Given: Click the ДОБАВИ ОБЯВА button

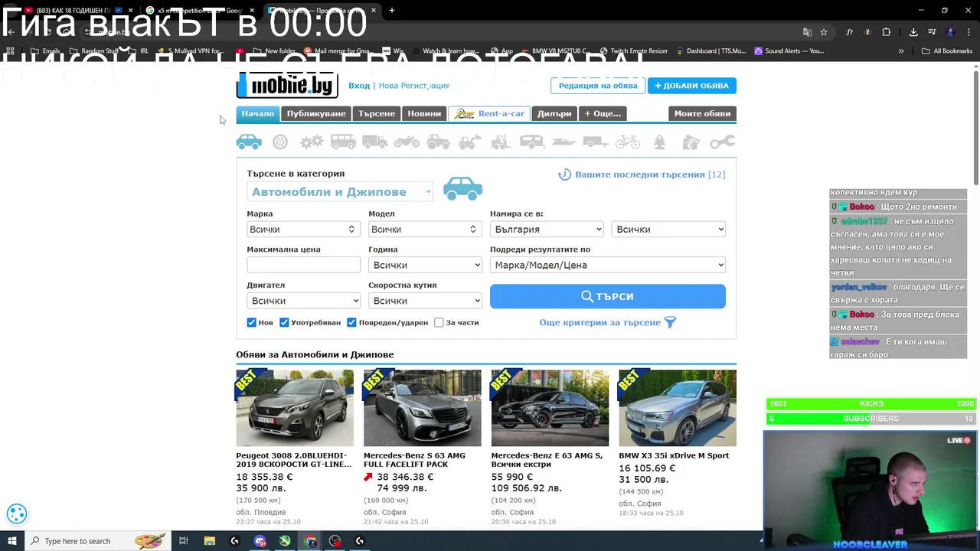Looking at the screenshot, I should (692, 86).
